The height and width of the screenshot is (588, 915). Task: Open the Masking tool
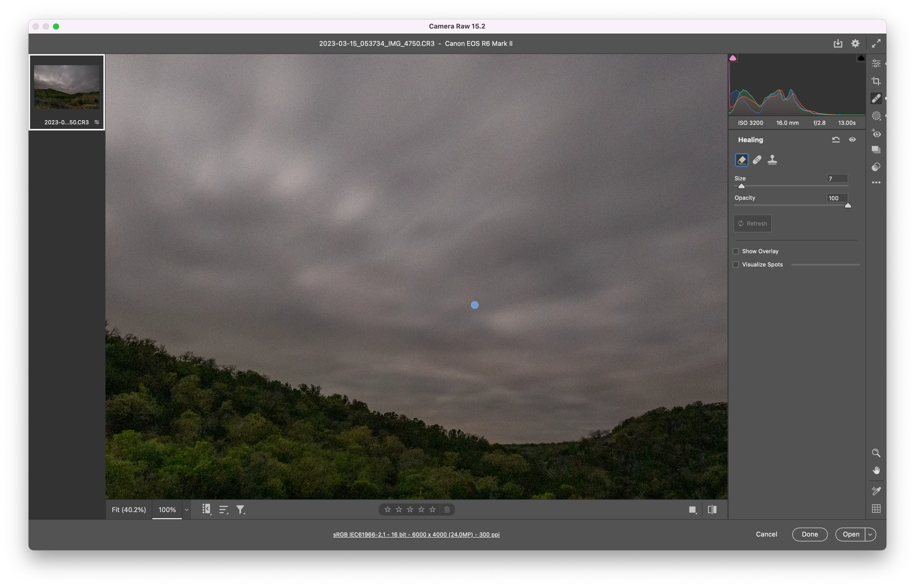point(876,116)
